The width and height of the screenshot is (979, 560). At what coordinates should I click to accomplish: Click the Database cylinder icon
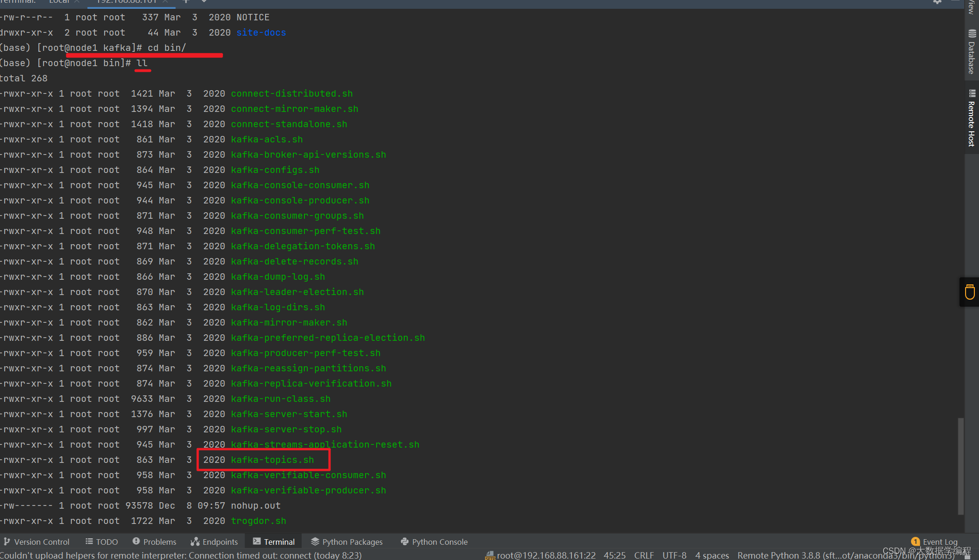972,34
